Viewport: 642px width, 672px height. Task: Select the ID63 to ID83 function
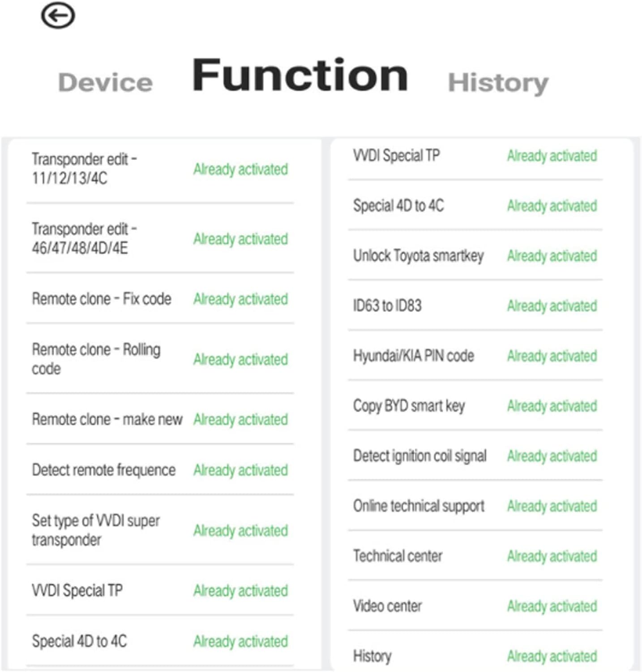387,306
